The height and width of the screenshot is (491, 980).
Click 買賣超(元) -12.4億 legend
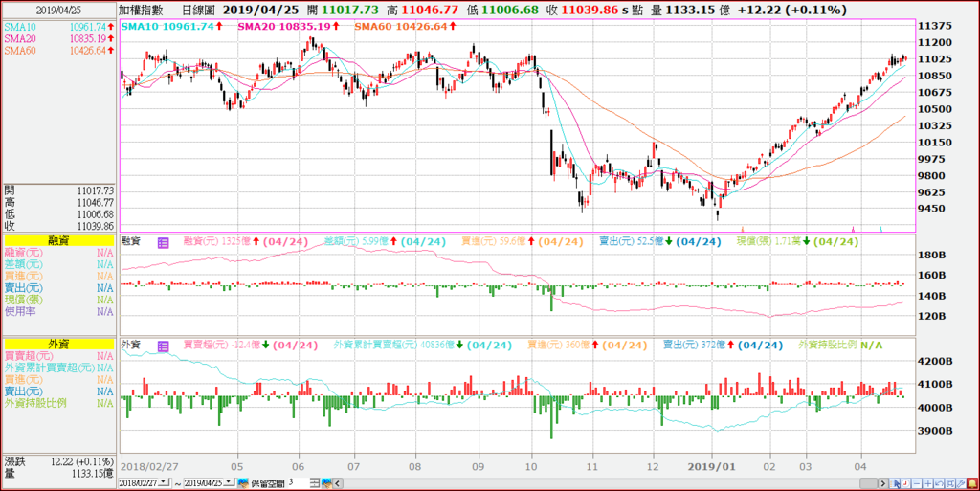coord(250,345)
